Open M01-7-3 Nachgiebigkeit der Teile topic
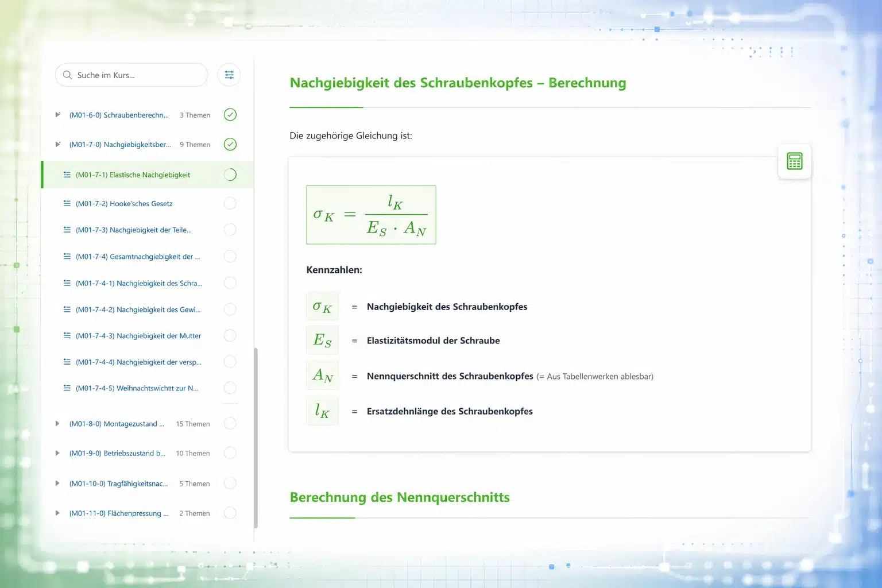Screen dimensions: 882x588 pos(133,230)
